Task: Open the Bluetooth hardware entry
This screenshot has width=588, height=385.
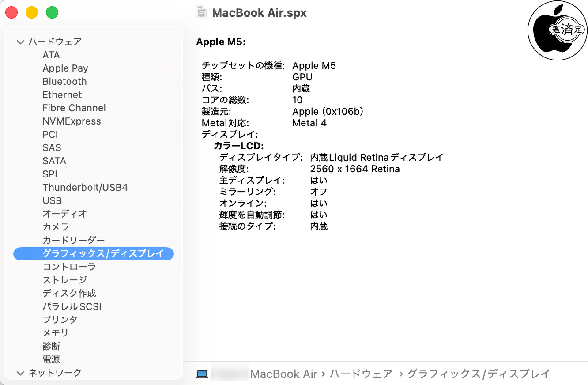Action: 64,81
